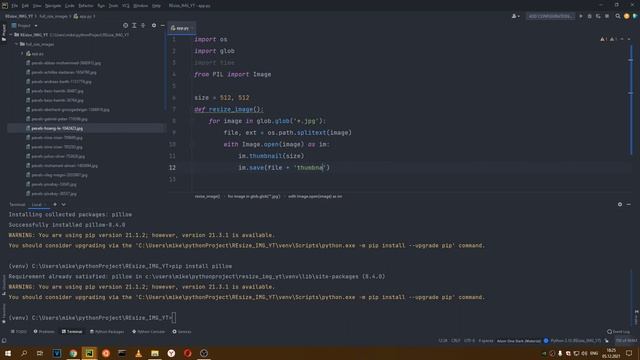The height and width of the screenshot is (360, 640).
Task: Click the Task View taskbar icon
Action: [x=40, y=353]
